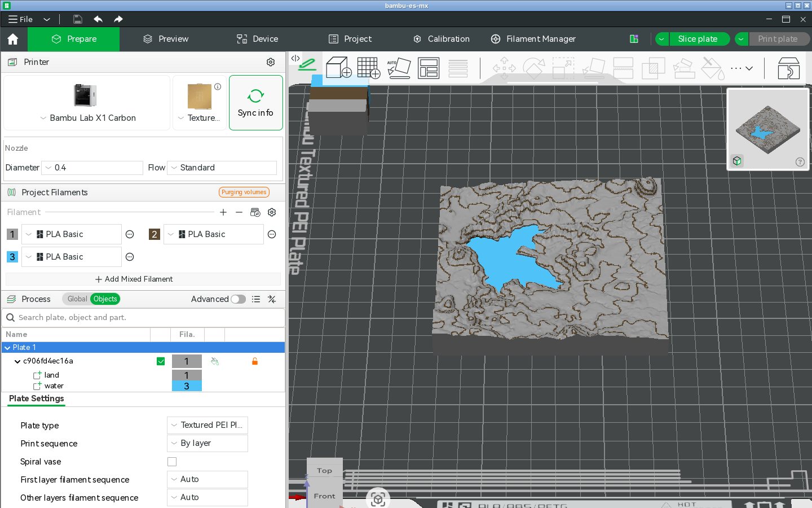Click the Purging volumes button
This screenshot has height=508, width=812.
click(244, 192)
